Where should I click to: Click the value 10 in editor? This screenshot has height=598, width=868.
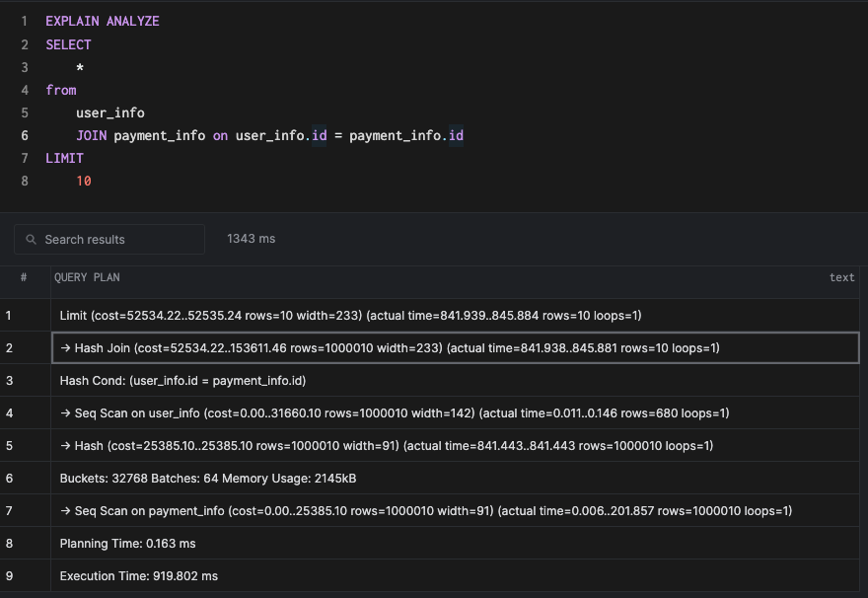[84, 181]
